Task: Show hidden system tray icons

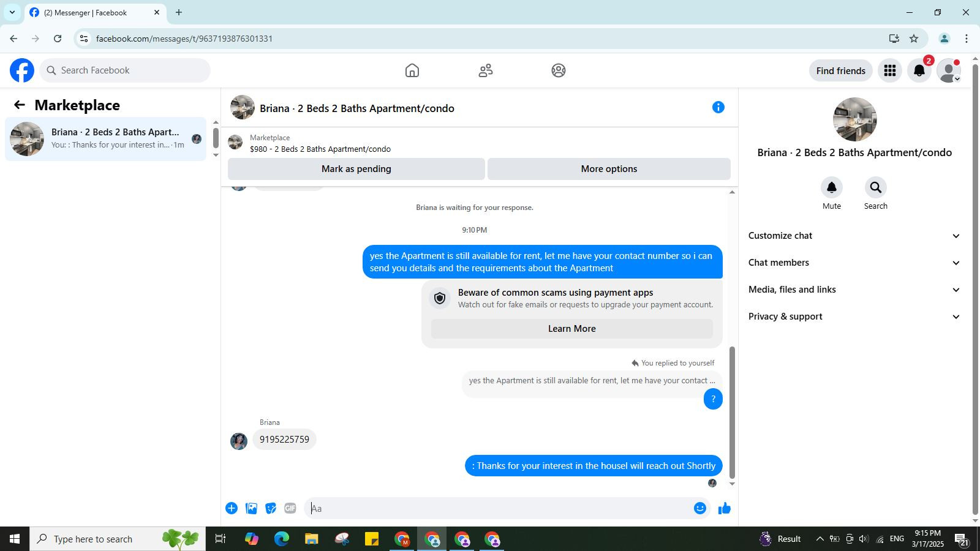Action: (x=820, y=539)
